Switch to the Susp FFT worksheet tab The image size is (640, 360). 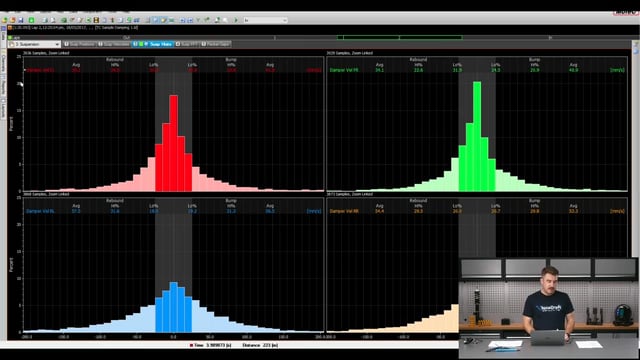(187, 44)
